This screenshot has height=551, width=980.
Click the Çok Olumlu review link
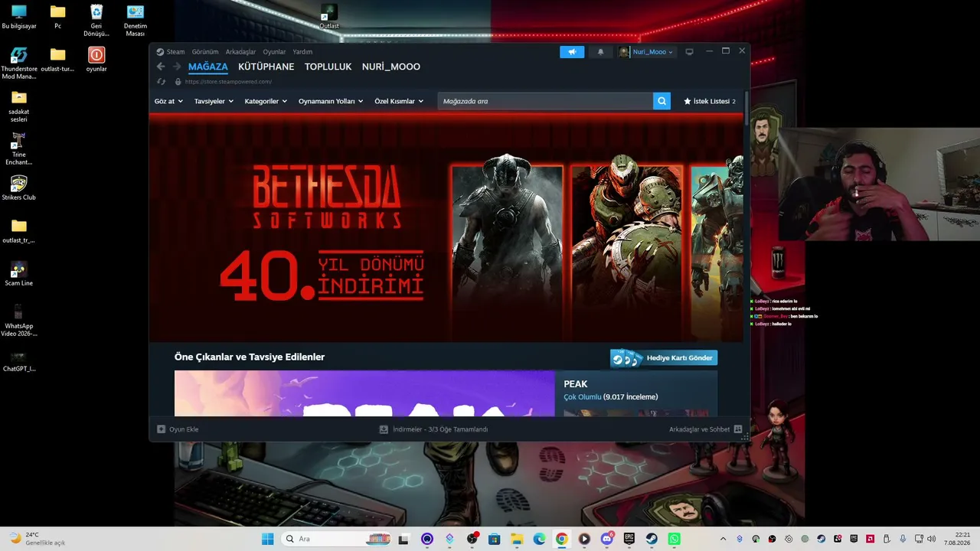pos(583,397)
